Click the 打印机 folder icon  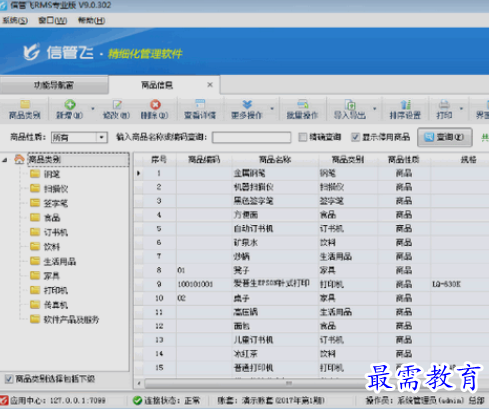pyautogui.click(x=35, y=290)
